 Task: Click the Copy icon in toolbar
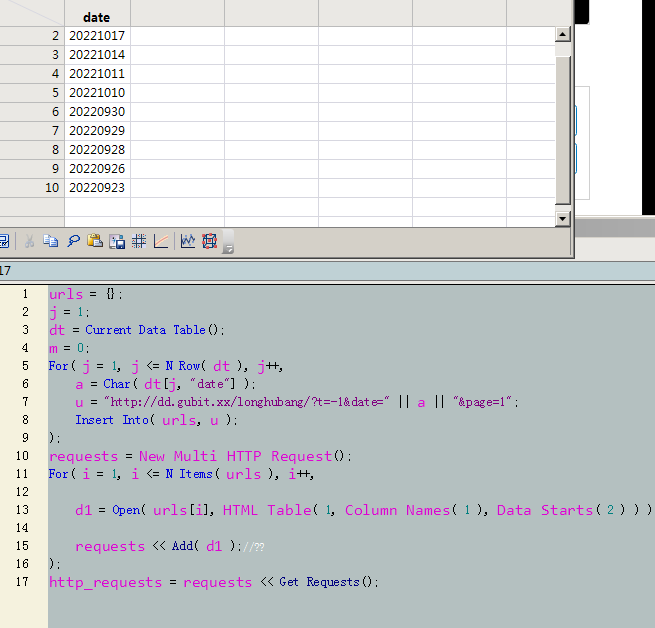(50, 241)
